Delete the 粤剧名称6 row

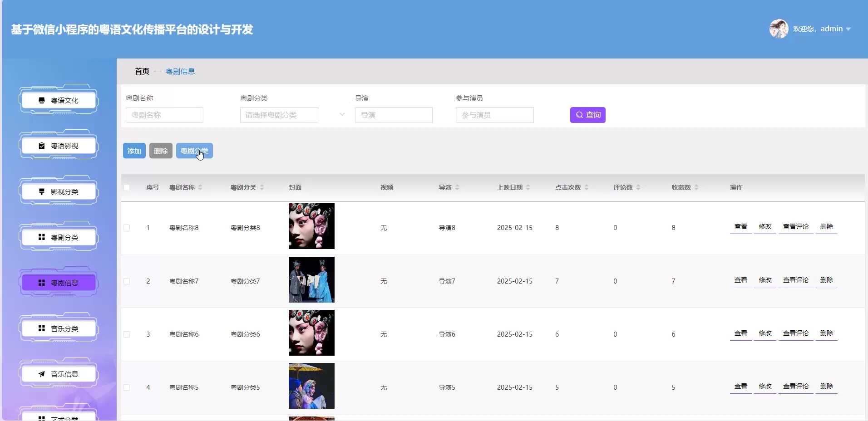826,333
